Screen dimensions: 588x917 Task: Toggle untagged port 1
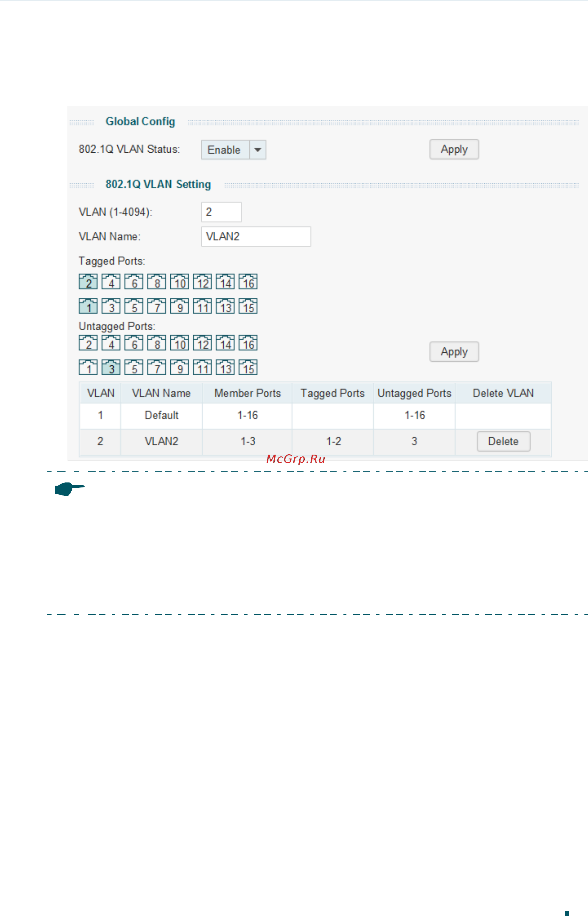88,367
